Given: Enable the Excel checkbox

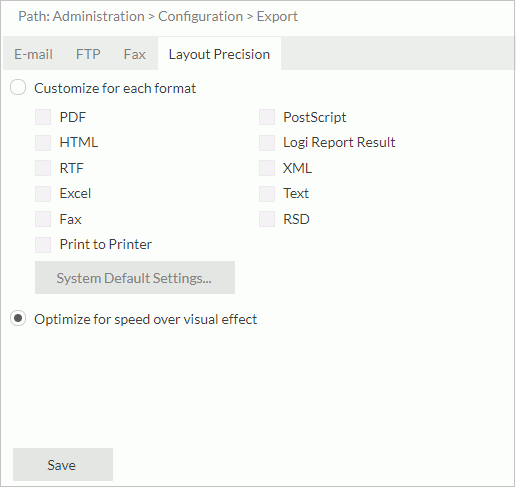Looking at the screenshot, I should coord(43,194).
